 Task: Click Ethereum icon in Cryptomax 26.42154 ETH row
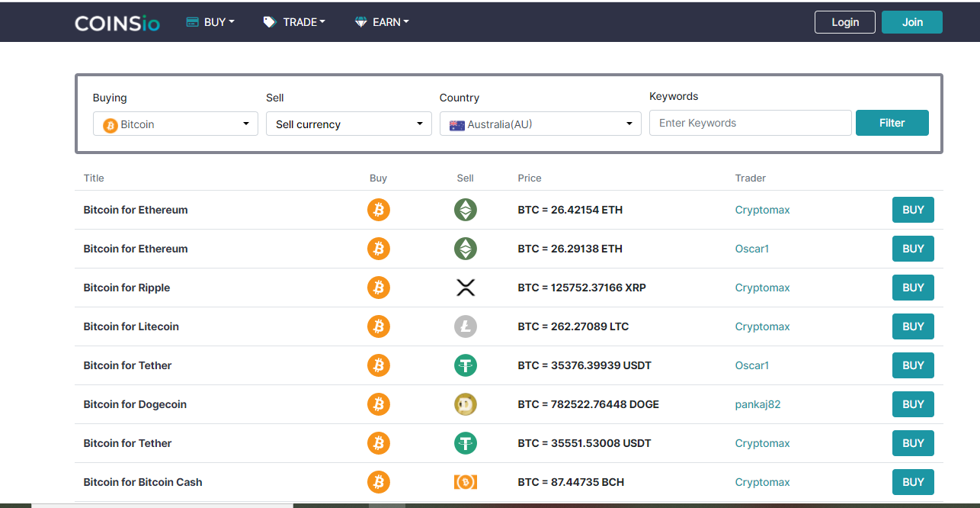tap(466, 210)
